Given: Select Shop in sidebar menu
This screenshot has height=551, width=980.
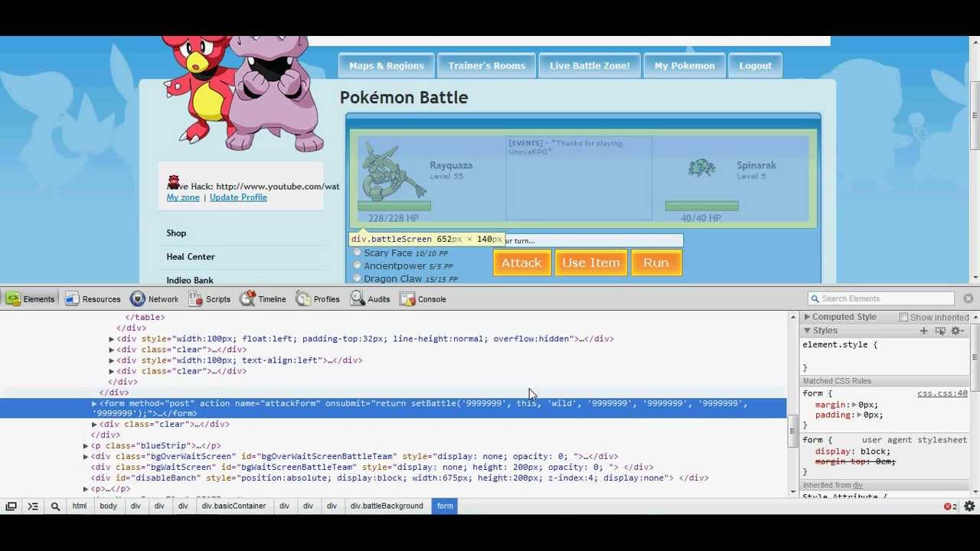Looking at the screenshot, I should pos(176,233).
